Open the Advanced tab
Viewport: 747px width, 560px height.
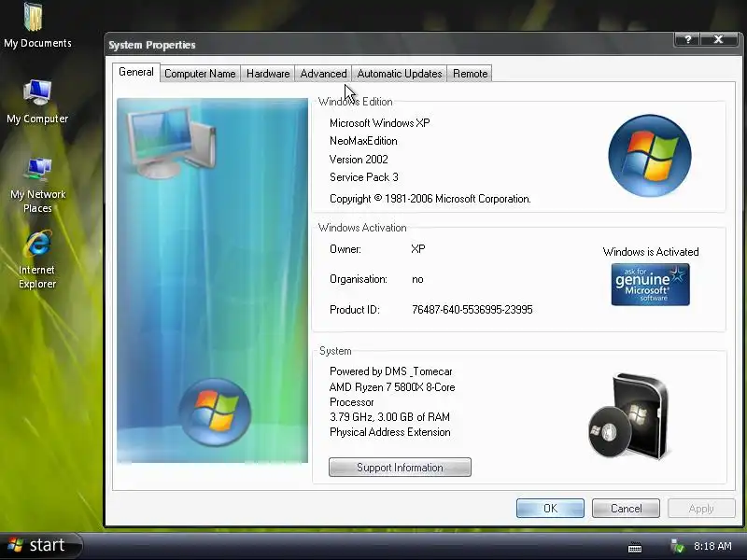coord(323,74)
